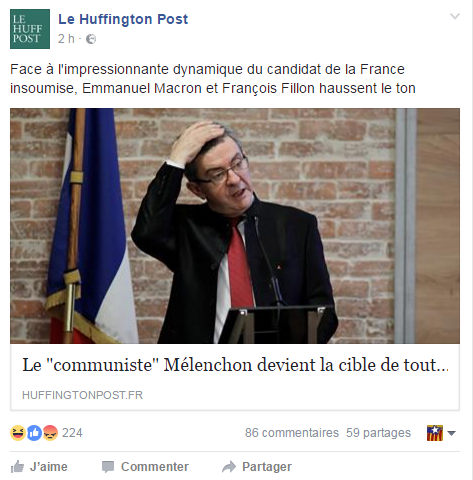This screenshot has height=480, width=473.
Task: Click the Le Huff Post profile logo
Action: [30, 29]
